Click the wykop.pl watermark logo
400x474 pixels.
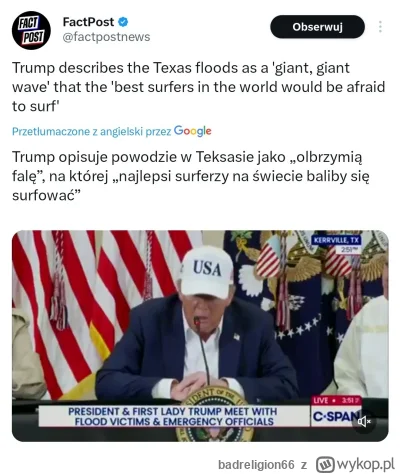355,464
